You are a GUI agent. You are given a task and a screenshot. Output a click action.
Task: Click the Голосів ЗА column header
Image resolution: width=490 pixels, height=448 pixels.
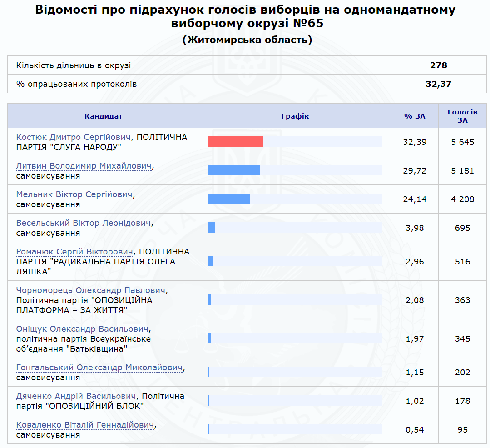[x=462, y=116]
